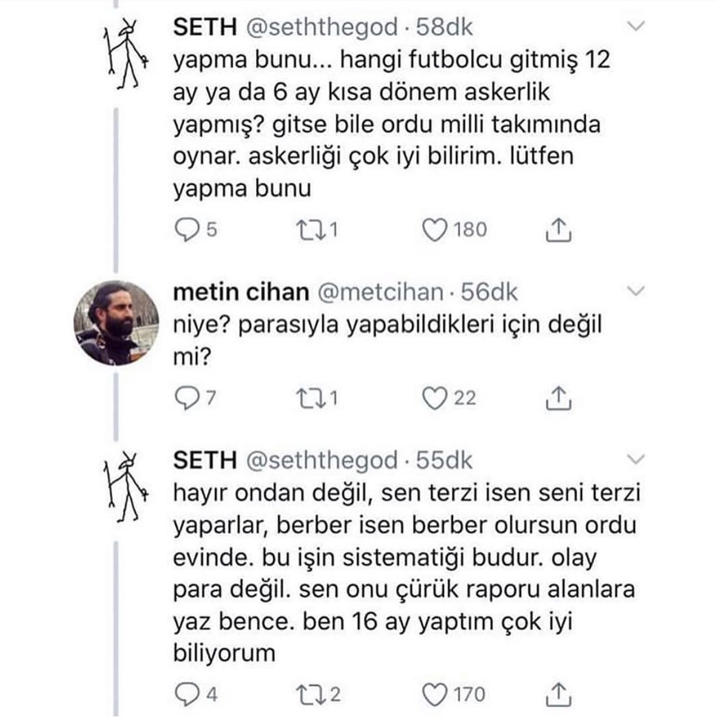Open SETH's display name on first tweet
717x728 pixels.
[x=205, y=27]
